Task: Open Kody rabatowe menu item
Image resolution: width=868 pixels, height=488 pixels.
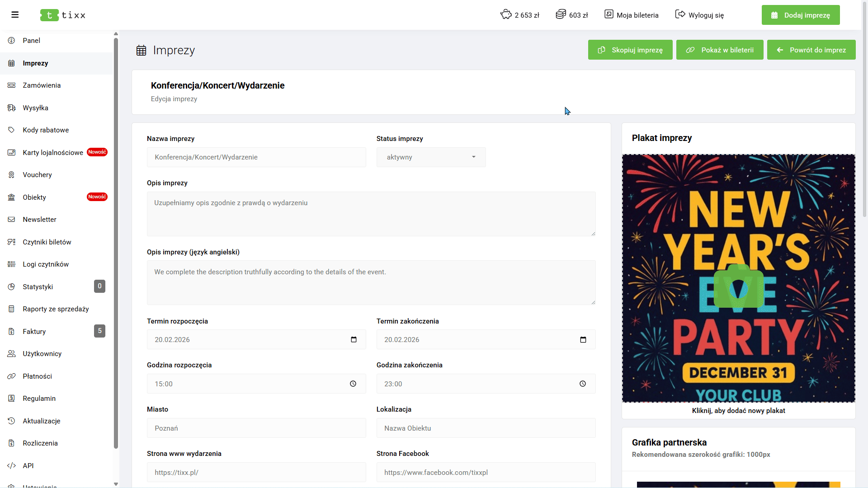Action: point(46,130)
